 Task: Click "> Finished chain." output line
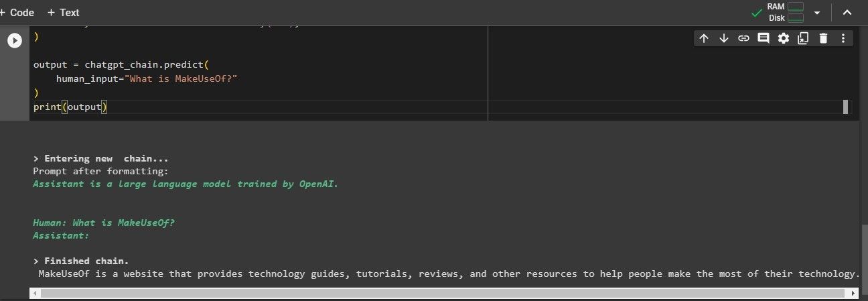81,261
